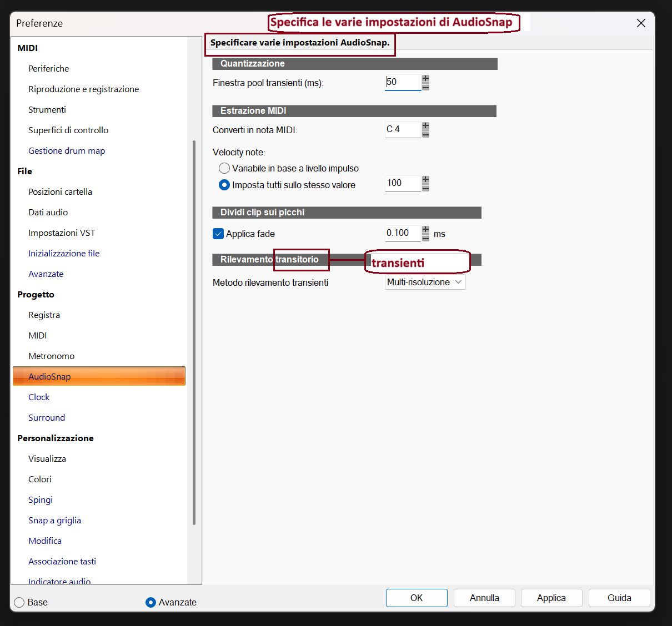The image size is (672, 626).
Task: Select Avanzate under File
Action: [x=46, y=274]
